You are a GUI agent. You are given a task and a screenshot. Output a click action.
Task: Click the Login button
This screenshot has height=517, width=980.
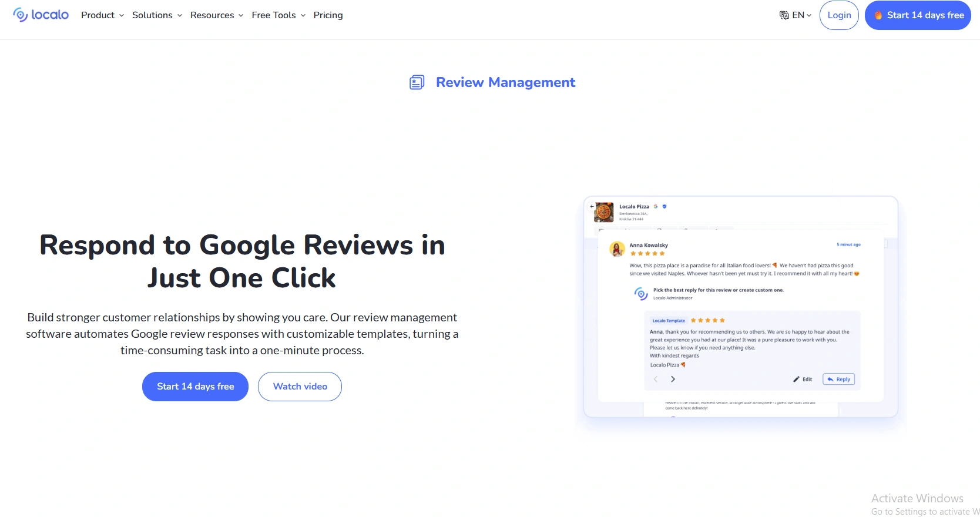(839, 15)
